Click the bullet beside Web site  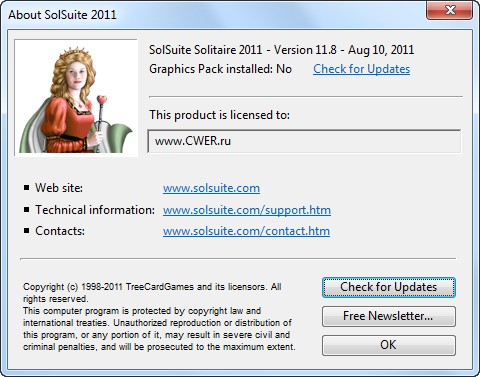pos(27,188)
